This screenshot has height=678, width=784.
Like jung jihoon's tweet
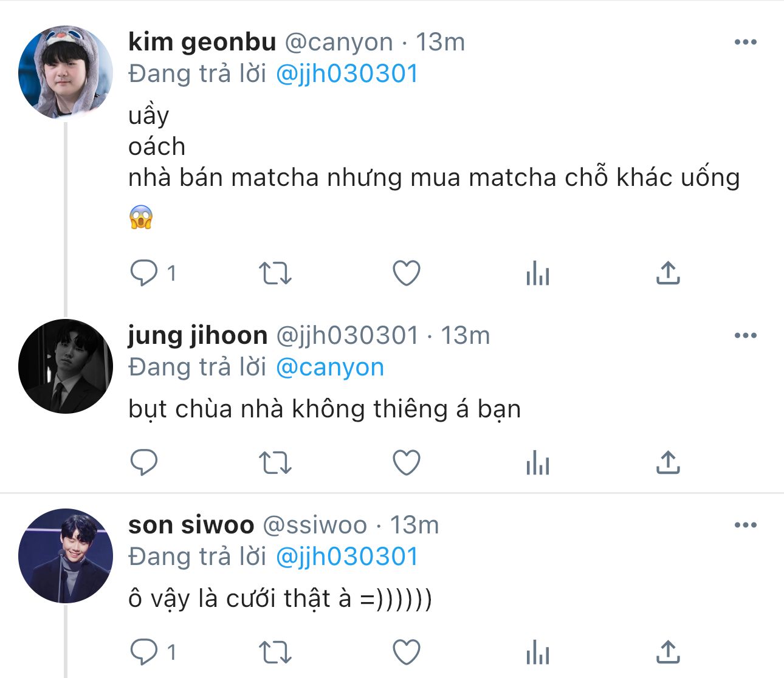(x=407, y=462)
